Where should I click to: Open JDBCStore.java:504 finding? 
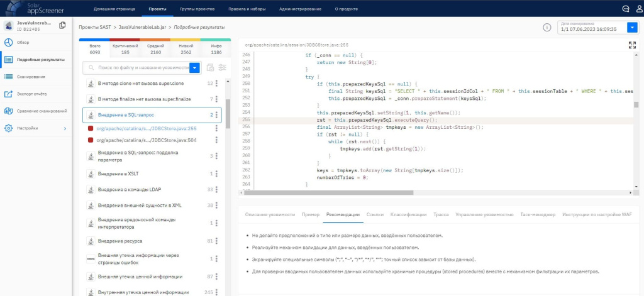click(146, 140)
